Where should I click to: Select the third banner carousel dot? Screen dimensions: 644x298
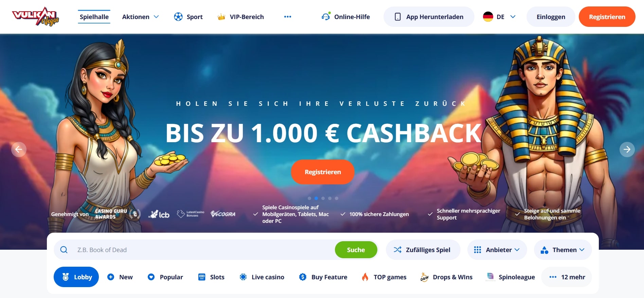pos(323,198)
